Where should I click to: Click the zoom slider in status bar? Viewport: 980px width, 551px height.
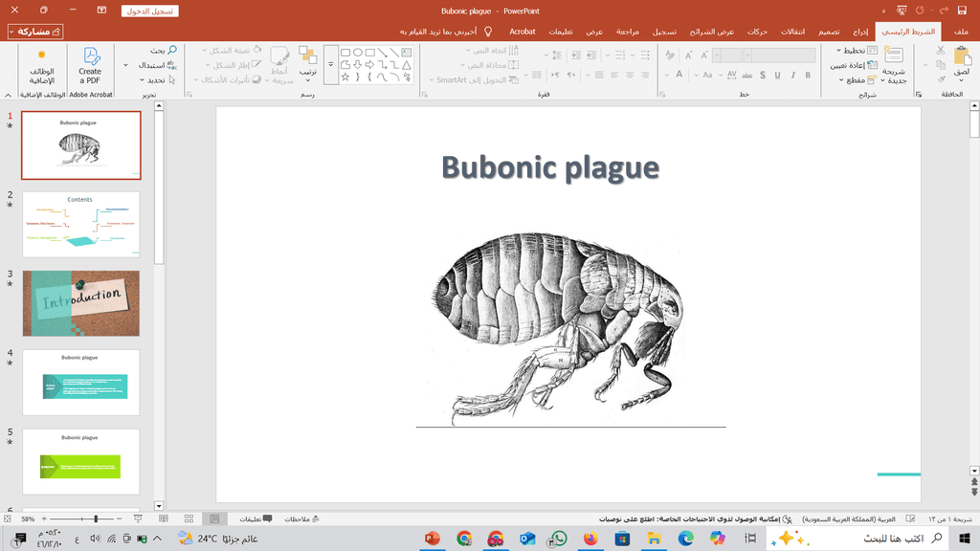pyautogui.click(x=96, y=518)
